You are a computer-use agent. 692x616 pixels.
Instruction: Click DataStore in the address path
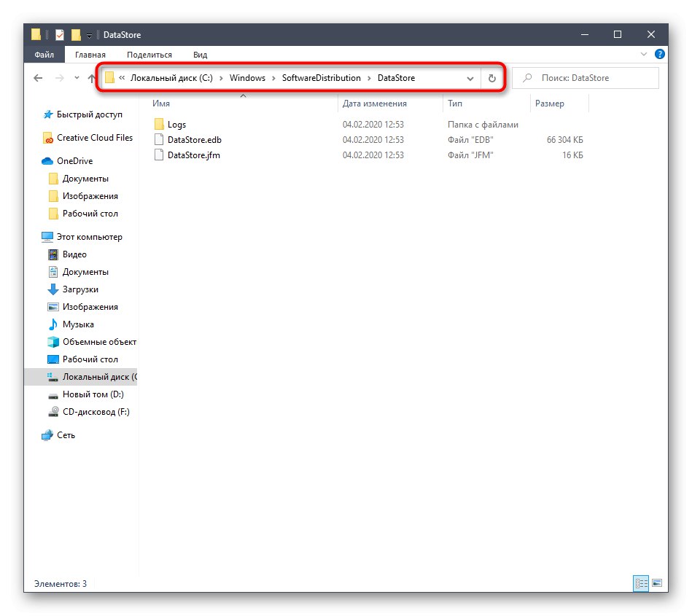click(x=396, y=78)
